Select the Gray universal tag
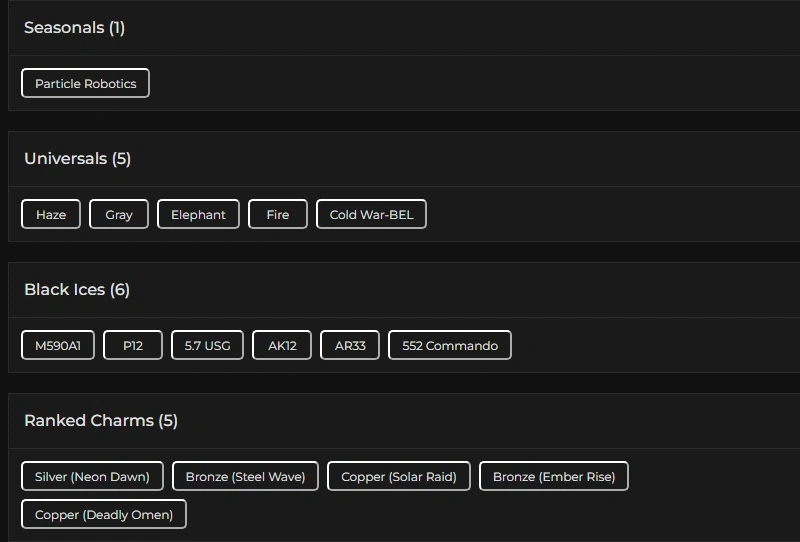The width and height of the screenshot is (800, 542). tap(119, 214)
